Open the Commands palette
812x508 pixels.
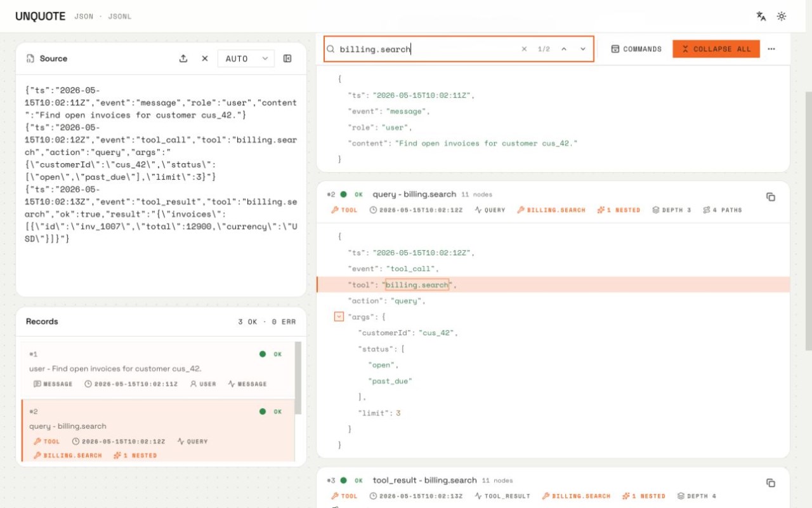click(x=636, y=49)
